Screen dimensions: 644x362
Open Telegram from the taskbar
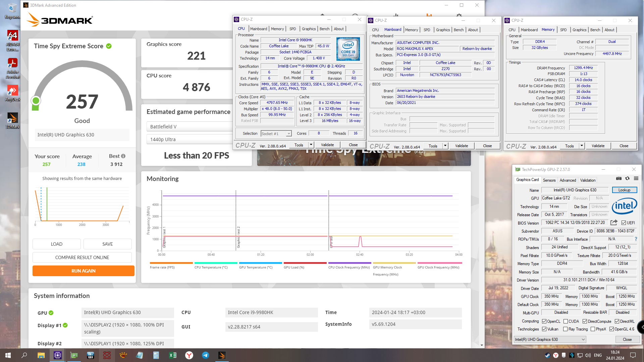coord(206,355)
